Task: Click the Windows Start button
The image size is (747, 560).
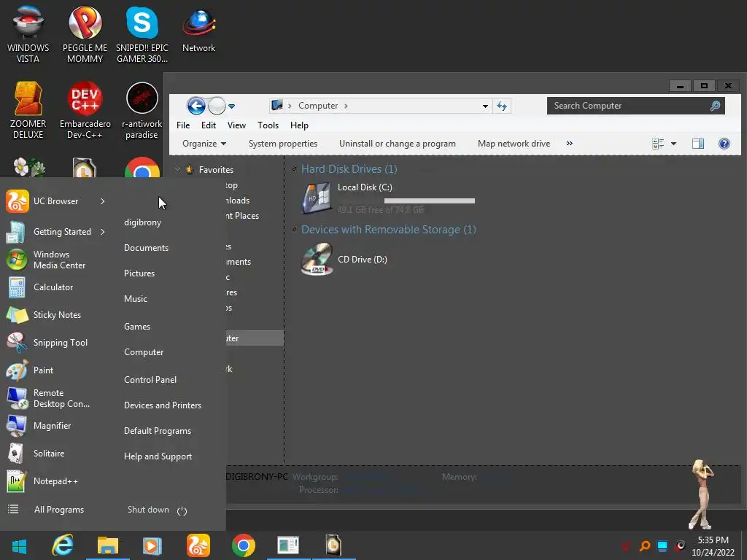Action: point(20,546)
